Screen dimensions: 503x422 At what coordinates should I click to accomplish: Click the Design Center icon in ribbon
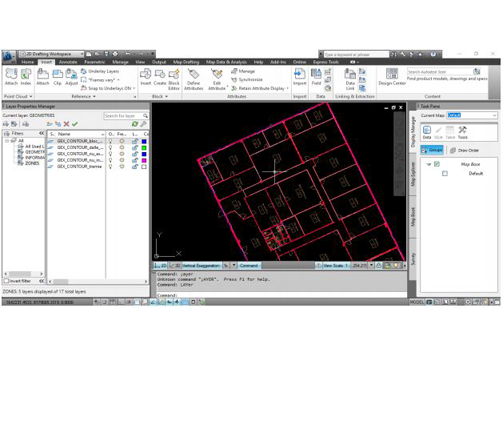pos(392,77)
